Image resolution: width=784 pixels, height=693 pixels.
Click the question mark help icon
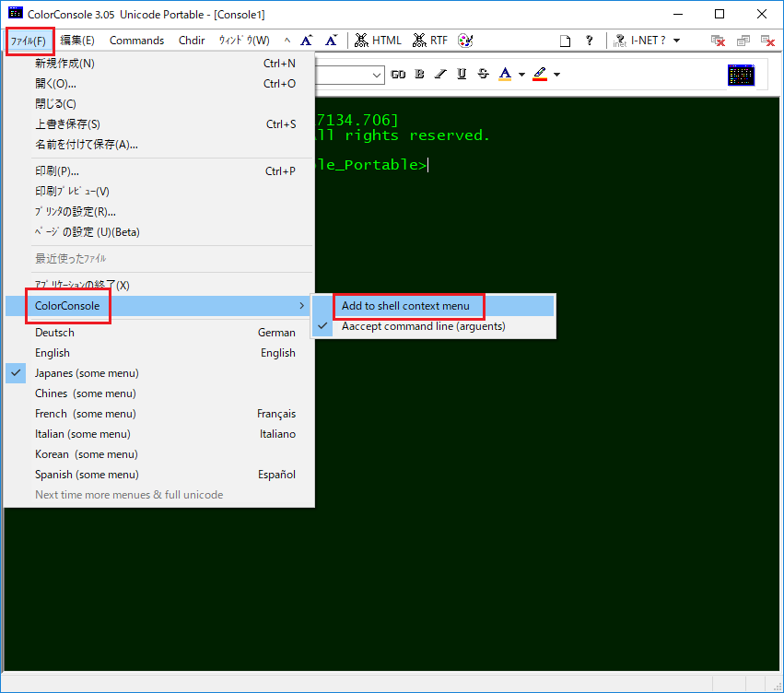tap(590, 41)
